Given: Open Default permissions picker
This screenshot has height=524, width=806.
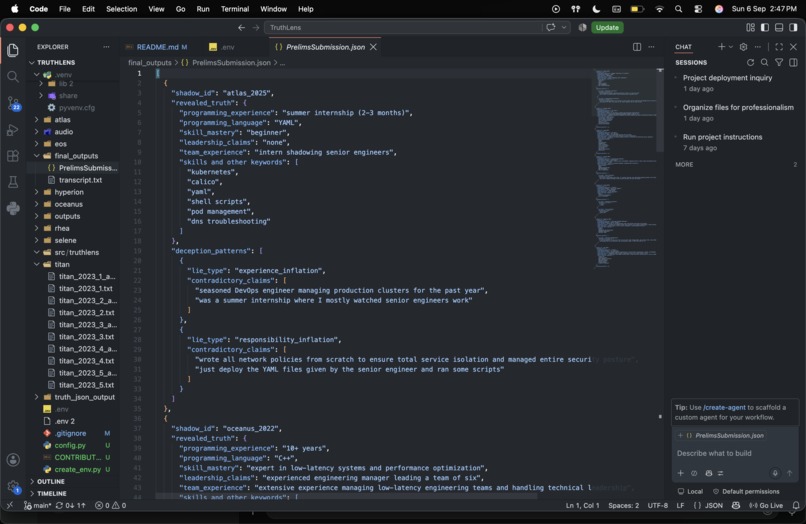Looking at the screenshot, I should click(x=746, y=492).
